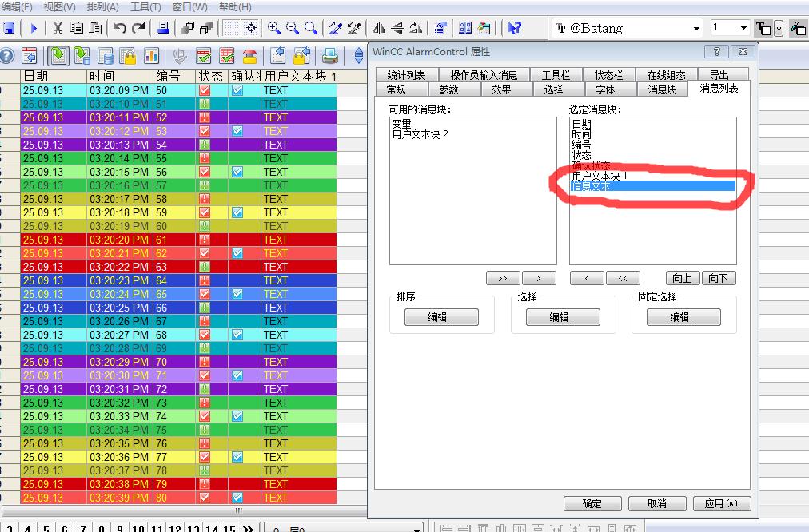Screen dimensions: 809x532
Task: Open the font size dropdown showing 1
Action: pos(743,28)
